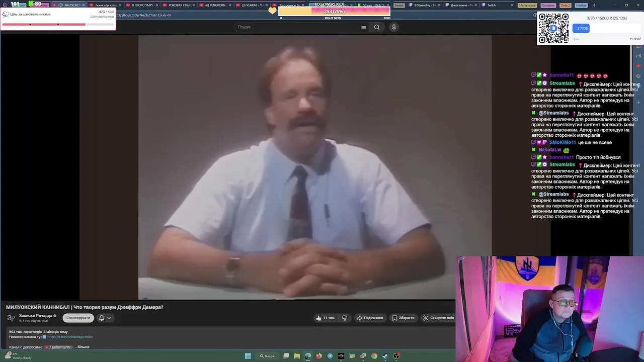Open Windows Start menu
Viewport: 644px width, 362px height.
point(248,356)
